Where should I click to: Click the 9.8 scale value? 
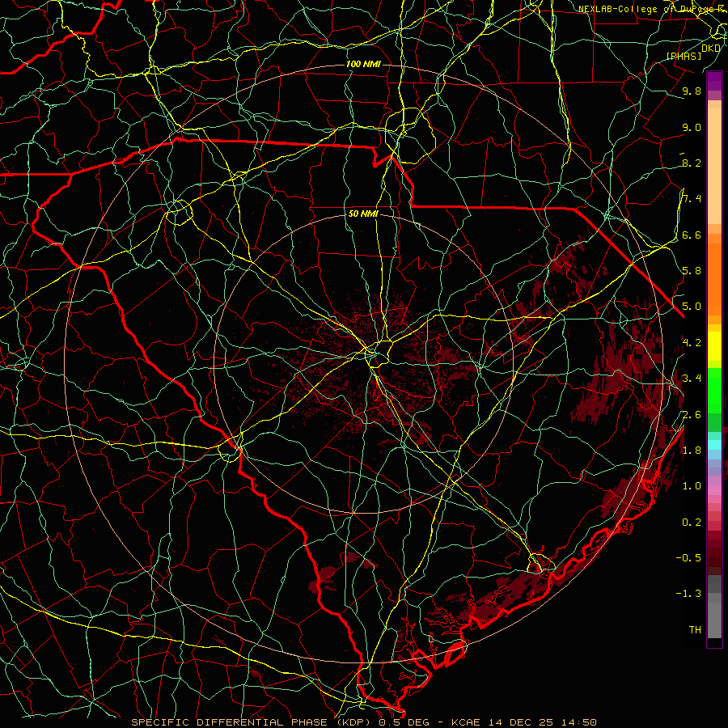[692, 91]
